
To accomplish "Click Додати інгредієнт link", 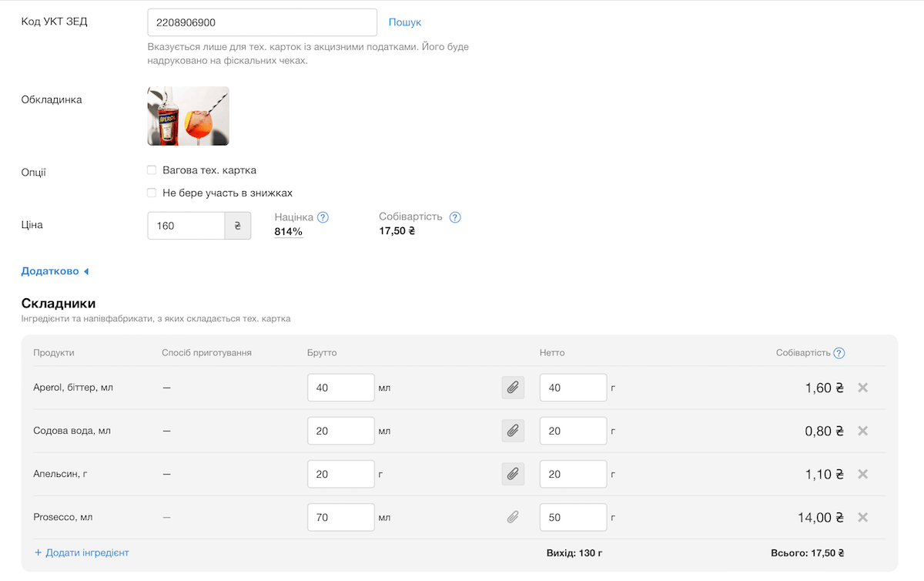I will pos(82,552).
